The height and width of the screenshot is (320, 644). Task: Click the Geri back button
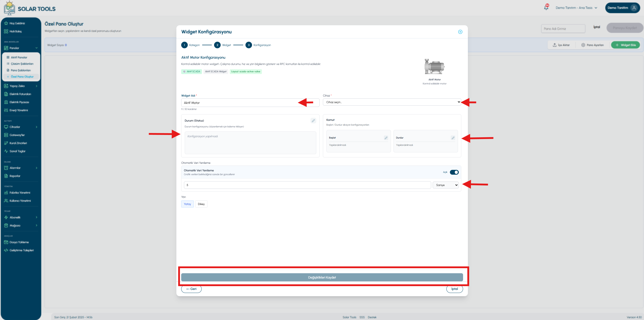point(191,289)
